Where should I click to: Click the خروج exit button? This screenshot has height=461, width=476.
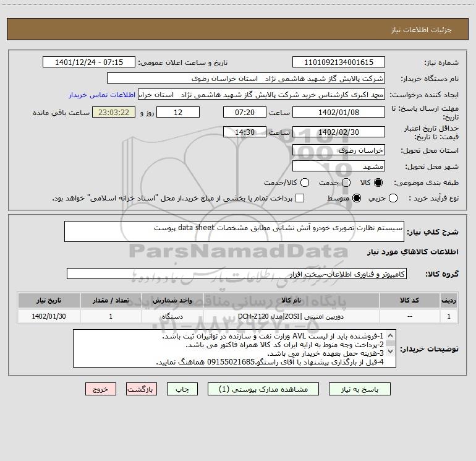101,389
